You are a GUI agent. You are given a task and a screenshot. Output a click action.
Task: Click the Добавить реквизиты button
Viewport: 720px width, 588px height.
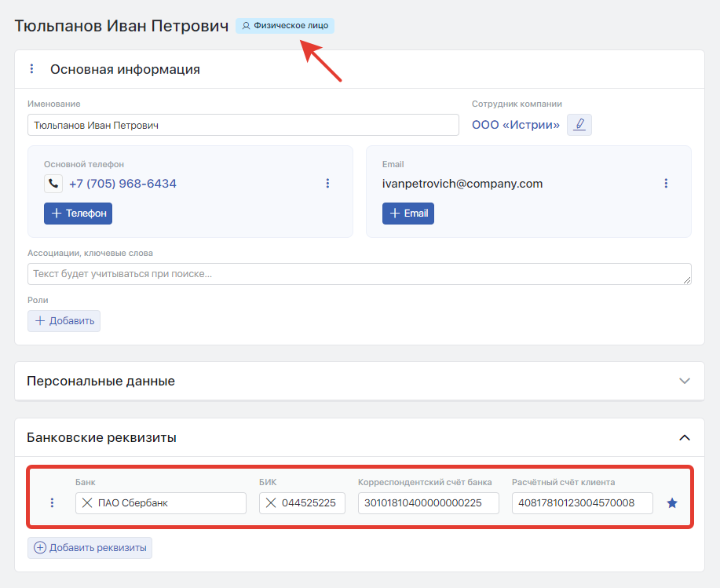(x=90, y=548)
